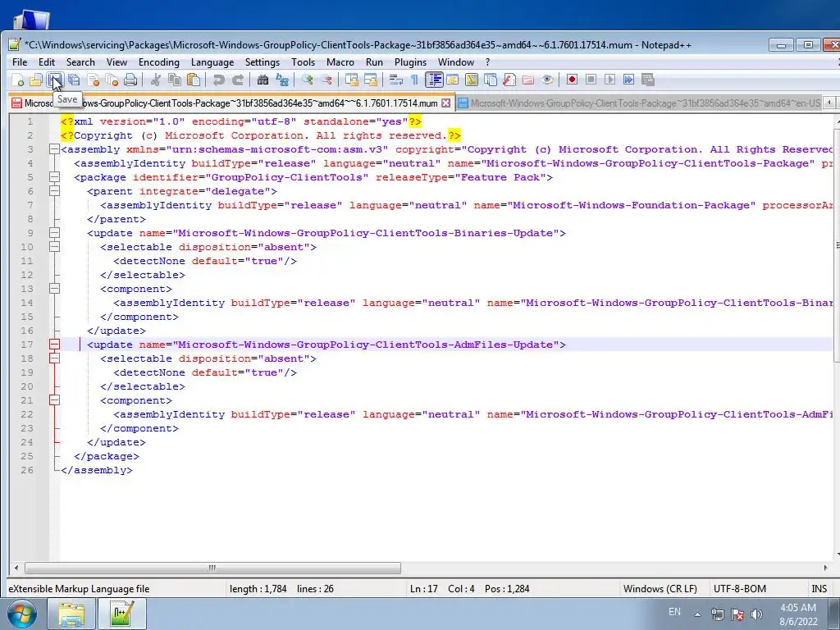
Task: Collapse the Binaries-Update fold on line 9
Action: pos(54,233)
